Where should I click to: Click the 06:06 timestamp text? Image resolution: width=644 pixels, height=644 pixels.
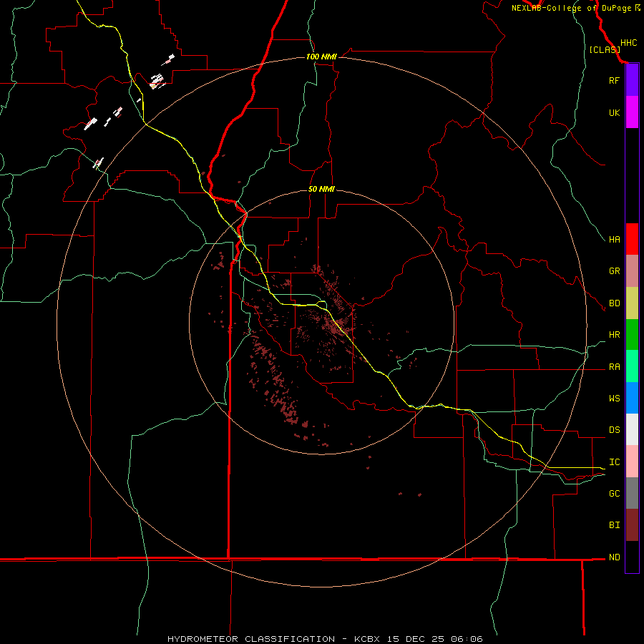466,639
